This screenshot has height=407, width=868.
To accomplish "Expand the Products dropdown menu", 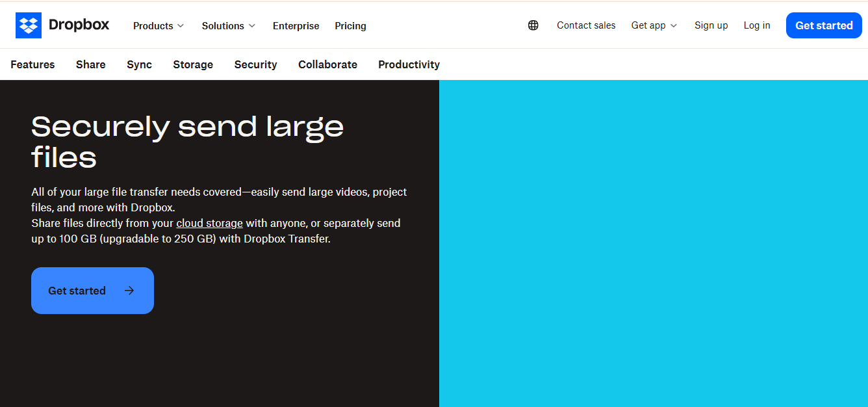I will coord(159,26).
